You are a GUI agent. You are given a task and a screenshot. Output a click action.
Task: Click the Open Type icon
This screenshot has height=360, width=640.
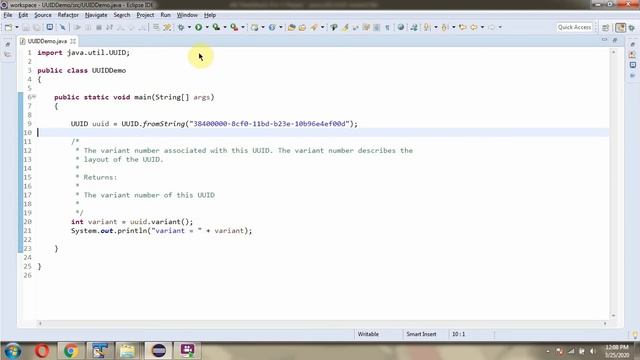pyautogui.click(x=291, y=27)
